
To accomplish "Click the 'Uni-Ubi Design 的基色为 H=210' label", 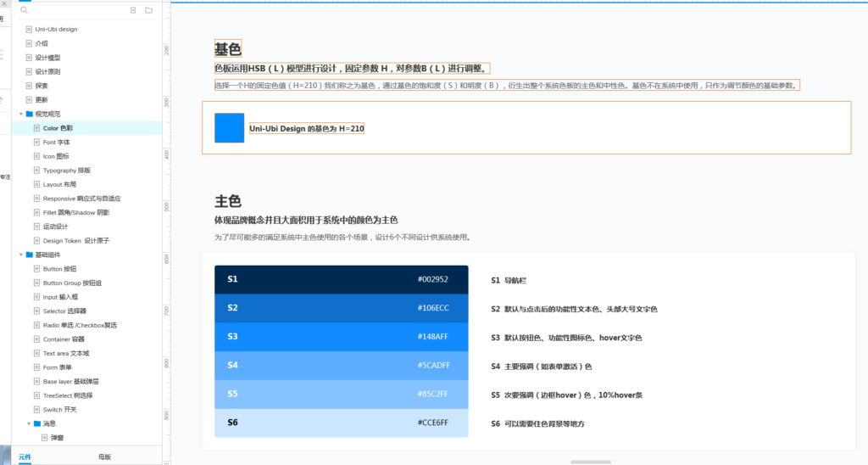I will (x=307, y=129).
